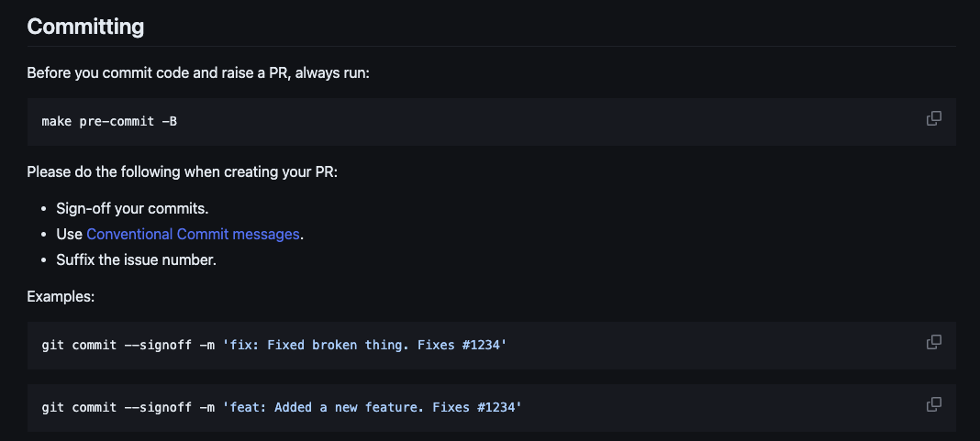Copy the make pre-commit command
The width and height of the screenshot is (980, 441).
point(934,118)
